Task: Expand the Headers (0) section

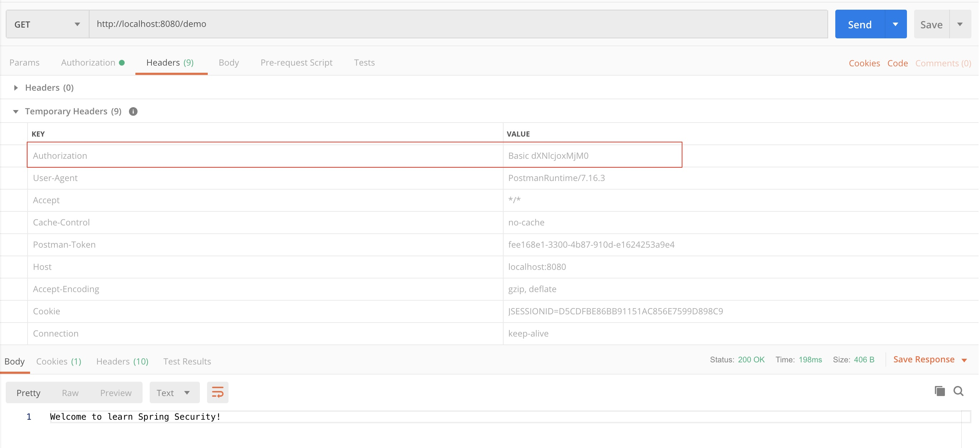Action: 16,88
